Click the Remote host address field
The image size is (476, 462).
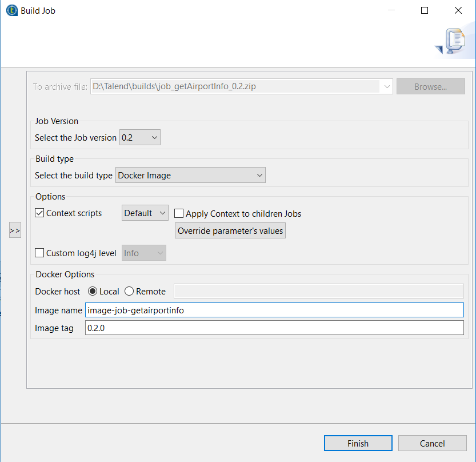(x=318, y=292)
